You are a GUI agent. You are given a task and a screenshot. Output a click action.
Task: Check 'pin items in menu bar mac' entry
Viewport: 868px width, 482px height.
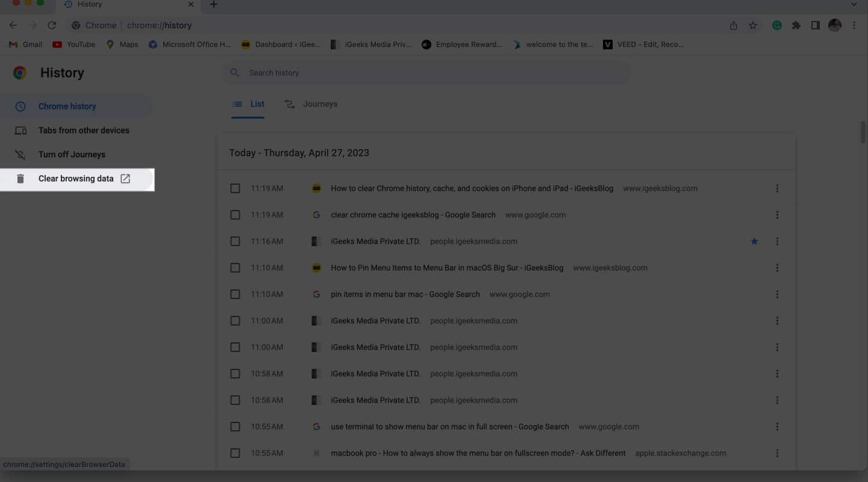pos(235,294)
